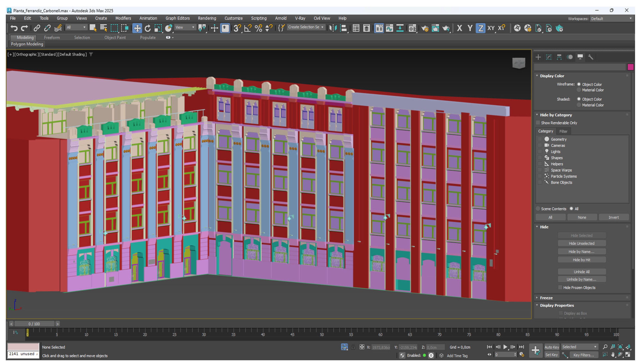Select the Move transform tool
The height and width of the screenshot is (364, 640).
click(x=137, y=28)
